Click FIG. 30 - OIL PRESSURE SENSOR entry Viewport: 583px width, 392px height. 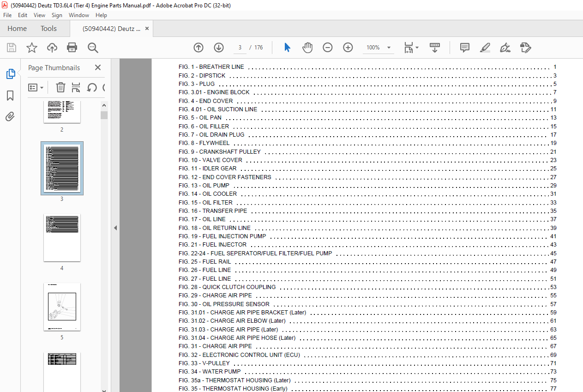(224, 304)
